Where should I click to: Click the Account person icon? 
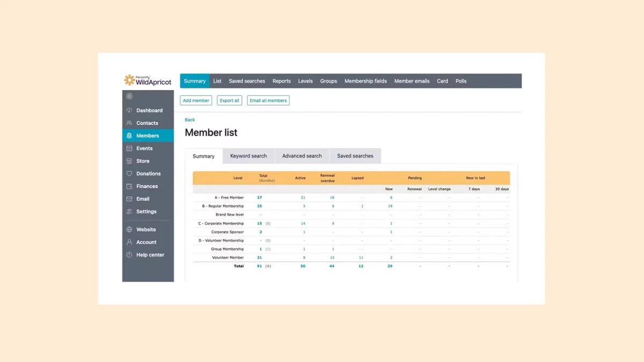coord(129,242)
